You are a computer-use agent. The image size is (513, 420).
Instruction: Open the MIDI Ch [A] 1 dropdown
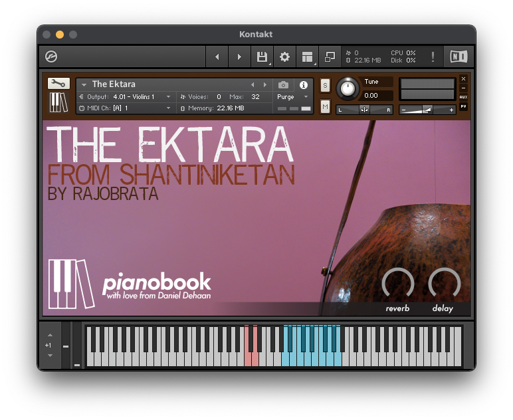(124, 108)
